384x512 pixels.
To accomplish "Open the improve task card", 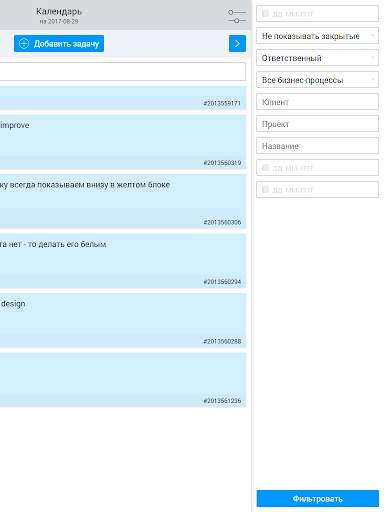I will [123, 142].
